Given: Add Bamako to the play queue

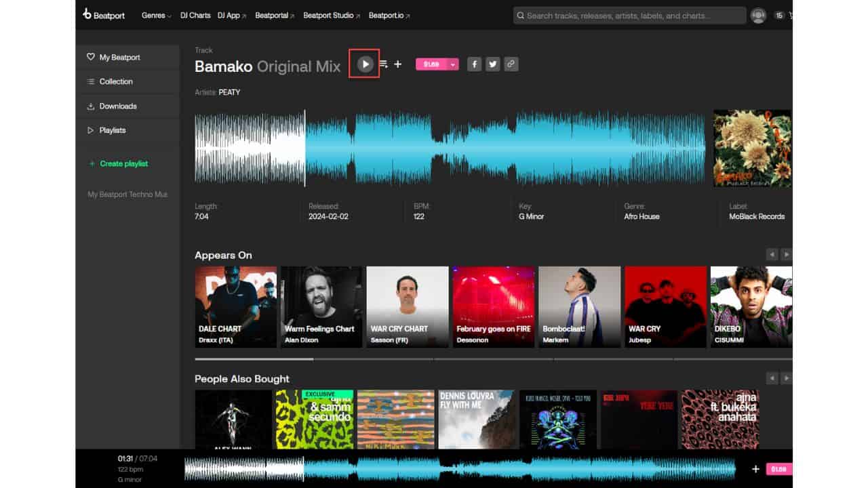Looking at the screenshot, I should [x=383, y=64].
